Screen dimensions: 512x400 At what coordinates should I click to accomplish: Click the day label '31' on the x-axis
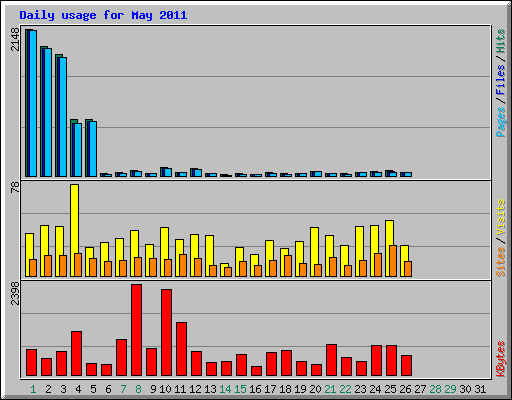point(480,389)
